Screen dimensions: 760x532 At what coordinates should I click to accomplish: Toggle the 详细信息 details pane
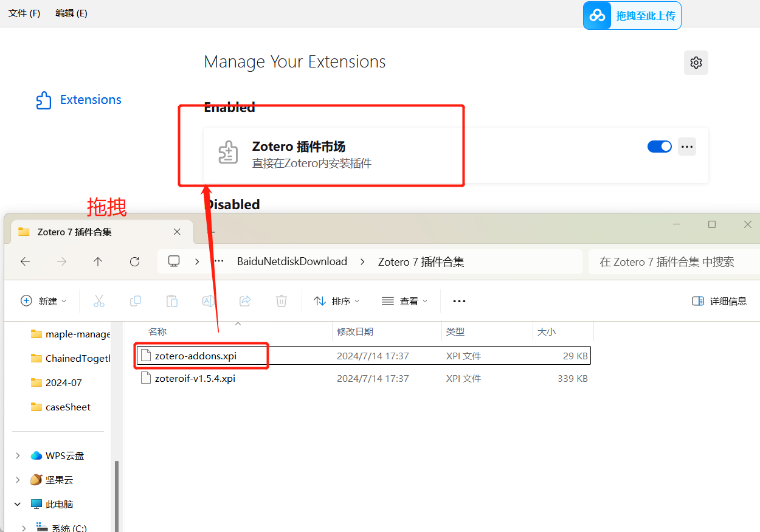tap(719, 301)
